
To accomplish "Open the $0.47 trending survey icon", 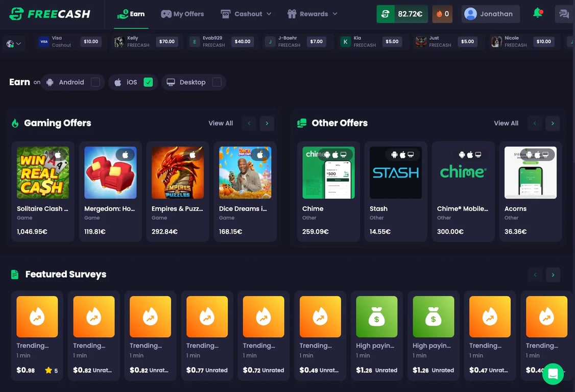I will 490,317.
